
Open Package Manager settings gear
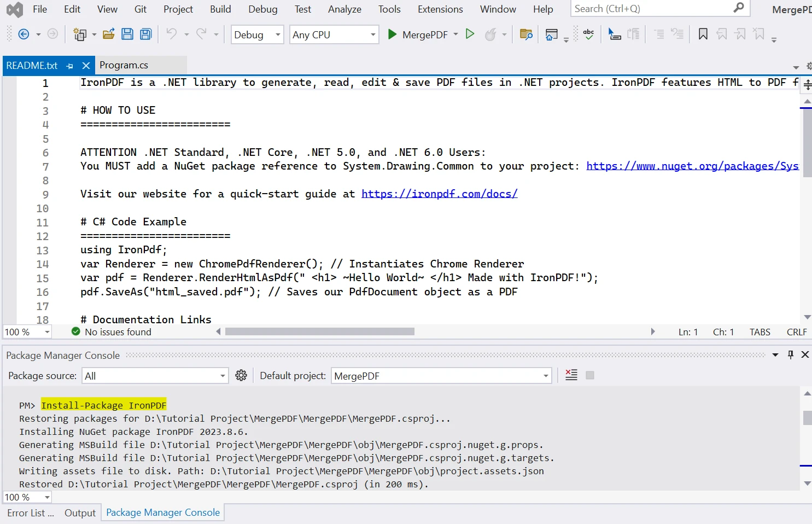click(x=241, y=375)
